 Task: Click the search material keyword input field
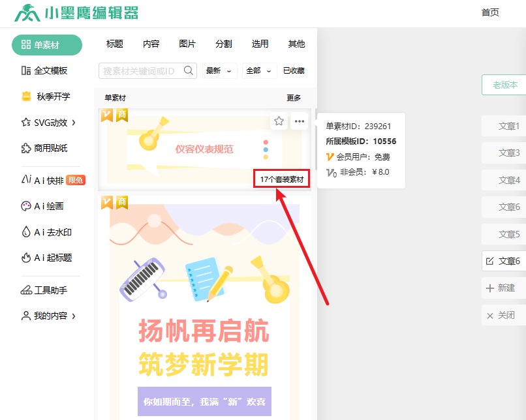pos(140,70)
